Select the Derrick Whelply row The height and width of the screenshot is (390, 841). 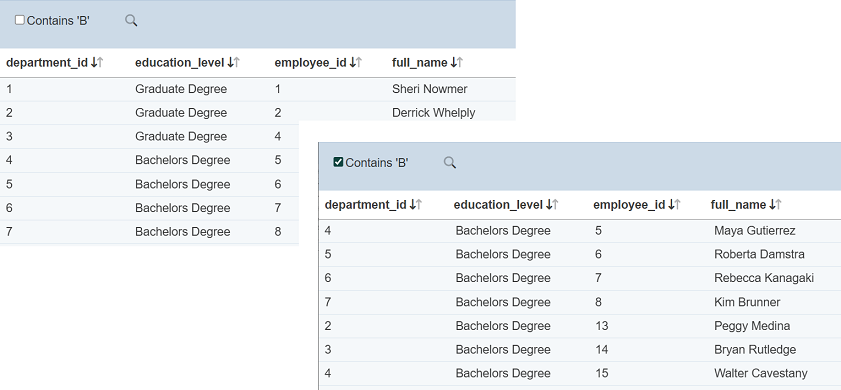click(x=257, y=113)
